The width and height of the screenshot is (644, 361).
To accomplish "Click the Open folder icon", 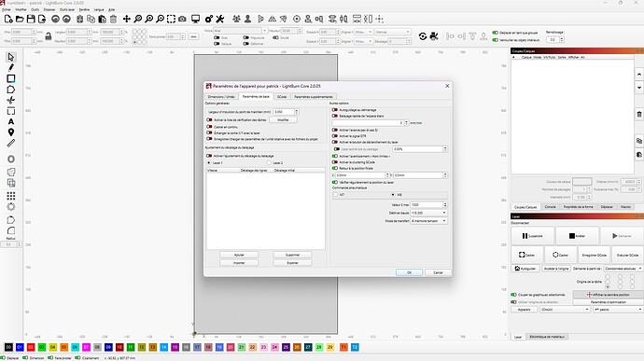I will [20, 19].
